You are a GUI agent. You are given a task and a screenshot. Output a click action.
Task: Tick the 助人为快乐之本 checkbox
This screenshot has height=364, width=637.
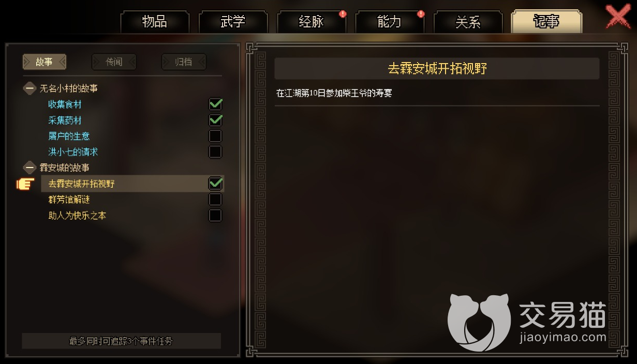[x=215, y=216]
